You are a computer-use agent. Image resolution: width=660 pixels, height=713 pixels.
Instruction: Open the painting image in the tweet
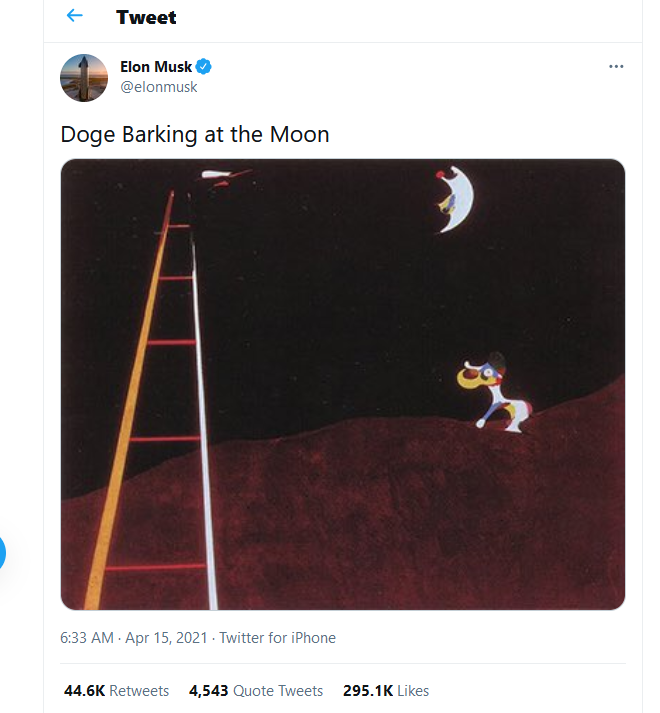point(343,385)
